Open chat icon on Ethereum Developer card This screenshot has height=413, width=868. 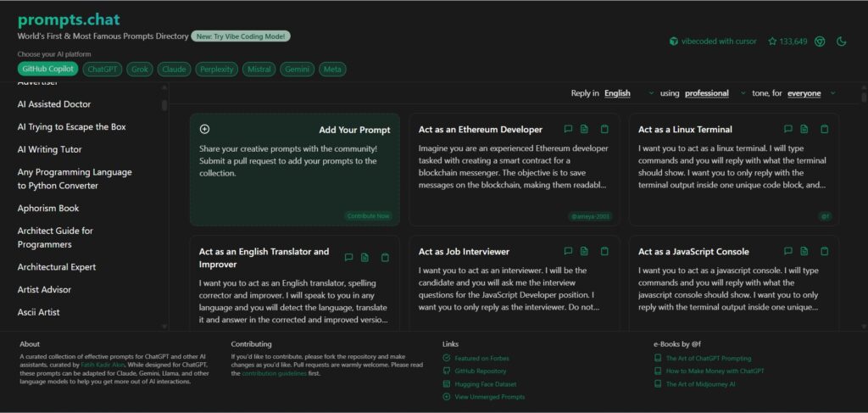(568, 129)
